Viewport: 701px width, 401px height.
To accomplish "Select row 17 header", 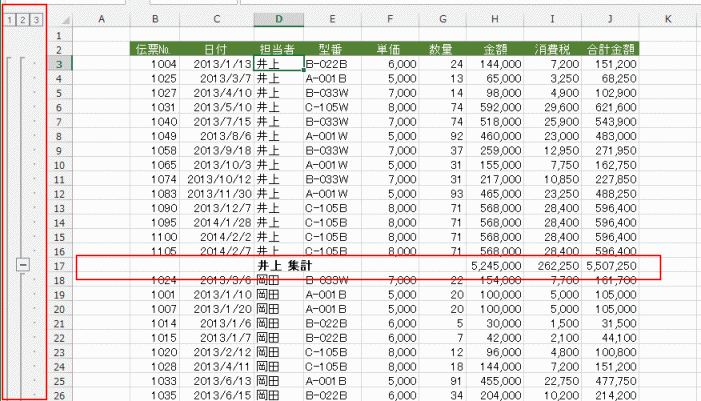I will [58, 266].
